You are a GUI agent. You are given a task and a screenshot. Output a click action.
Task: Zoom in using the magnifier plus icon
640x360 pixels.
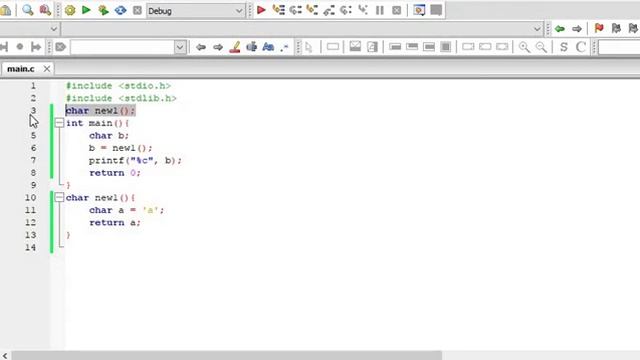point(524,47)
